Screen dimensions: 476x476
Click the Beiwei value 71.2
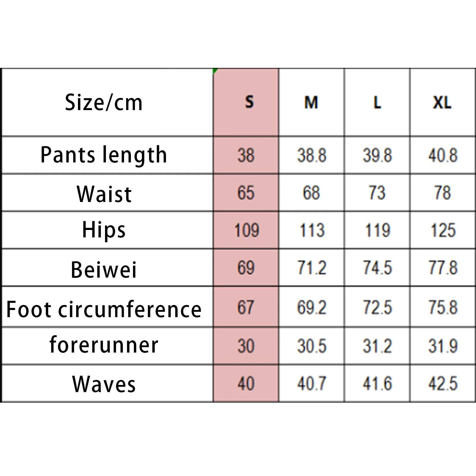312,268
